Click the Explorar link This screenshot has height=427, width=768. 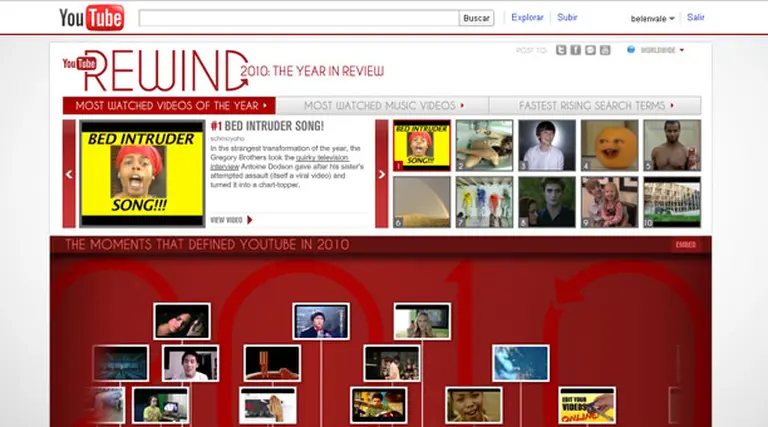[527, 17]
